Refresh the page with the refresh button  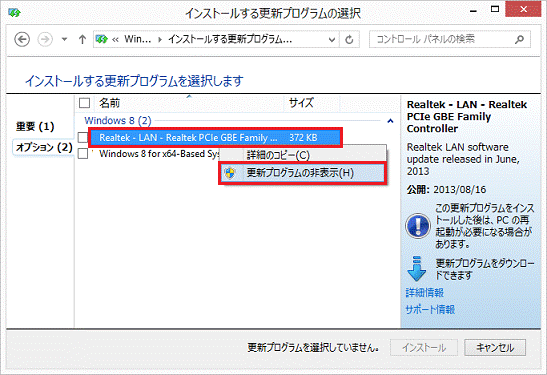click(x=349, y=40)
